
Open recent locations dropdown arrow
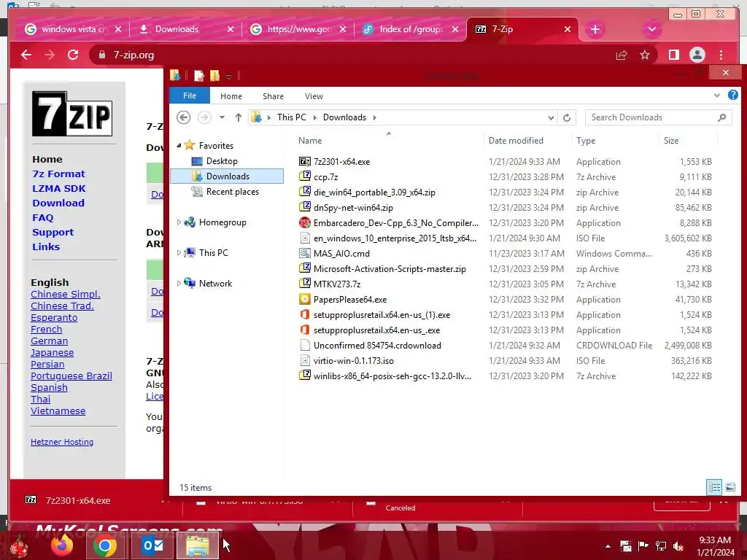[x=222, y=117]
